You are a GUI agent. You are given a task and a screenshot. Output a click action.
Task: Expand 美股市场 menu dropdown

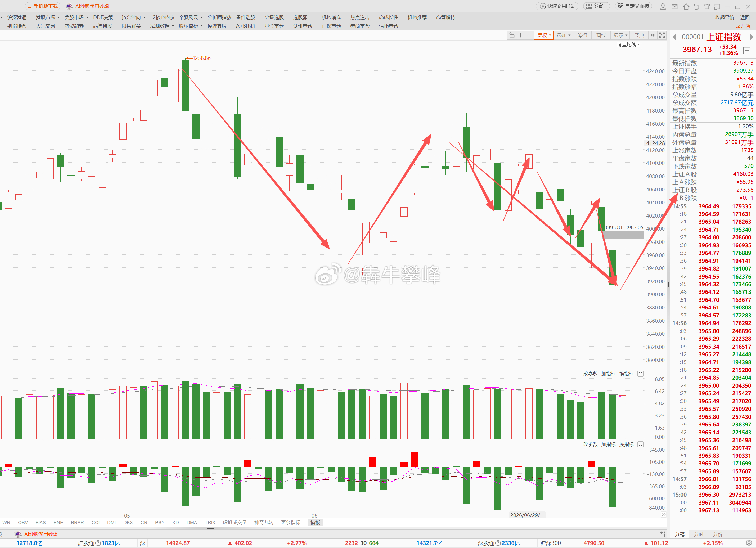pyautogui.click(x=76, y=17)
